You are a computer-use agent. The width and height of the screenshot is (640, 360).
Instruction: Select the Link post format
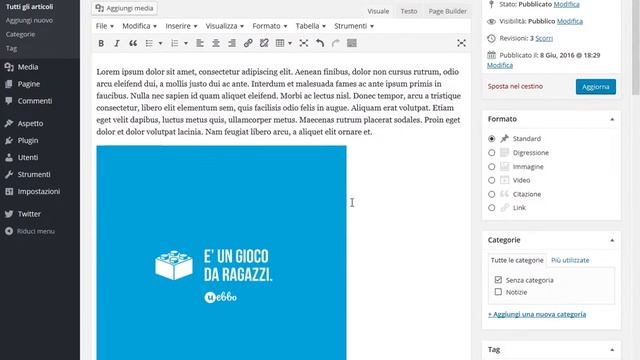[491, 208]
